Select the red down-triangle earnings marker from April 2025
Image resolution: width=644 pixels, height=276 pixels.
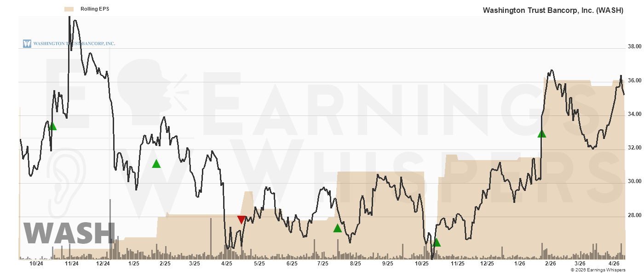click(241, 220)
